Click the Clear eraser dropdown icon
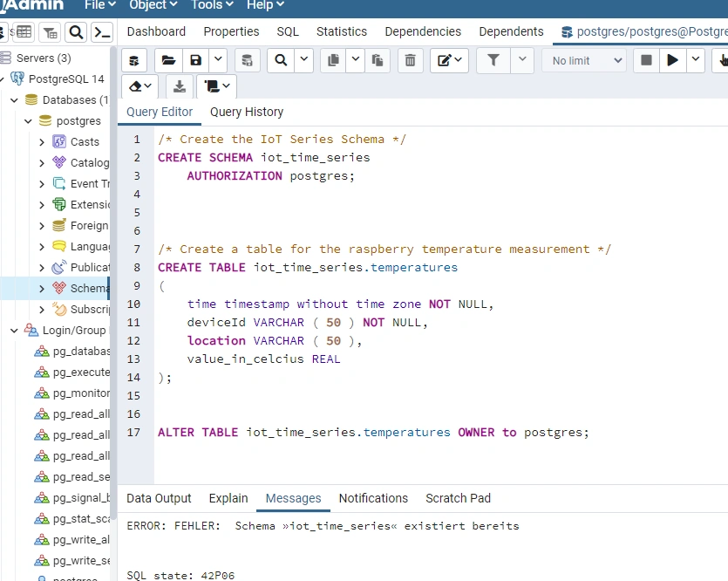The image size is (728, 581). coord(139,86)
